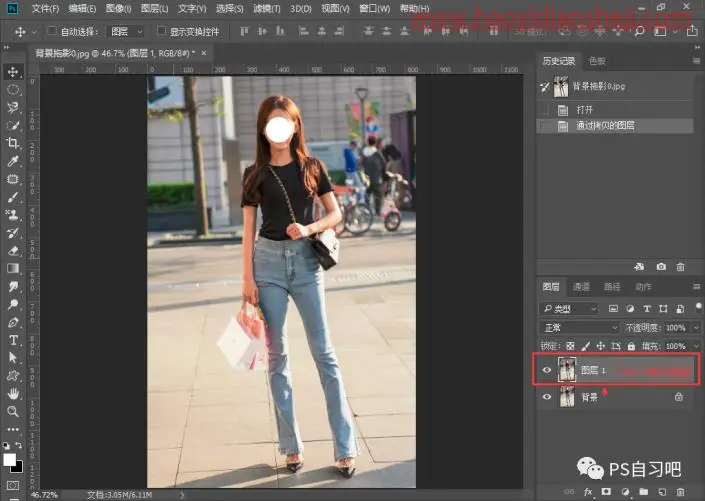Toggle lock transparent pixels
This screenshot has height=501, width=705.
[x=570, y=346]
